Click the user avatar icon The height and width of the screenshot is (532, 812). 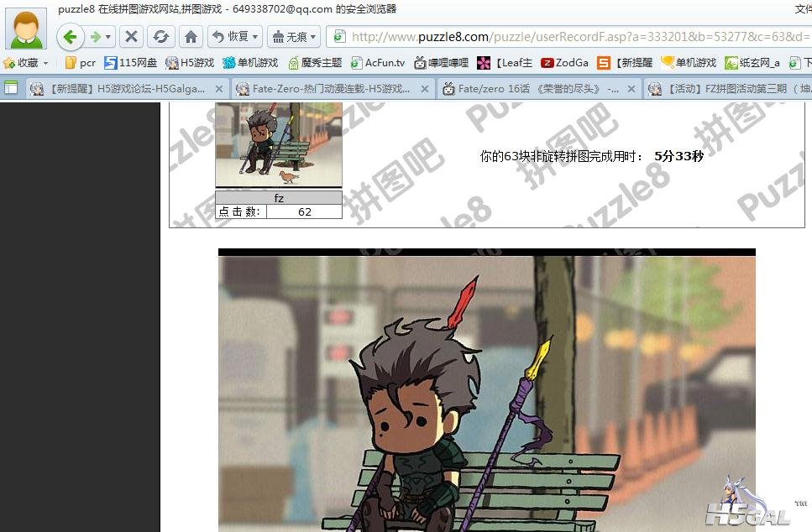(x=26, y=29)
